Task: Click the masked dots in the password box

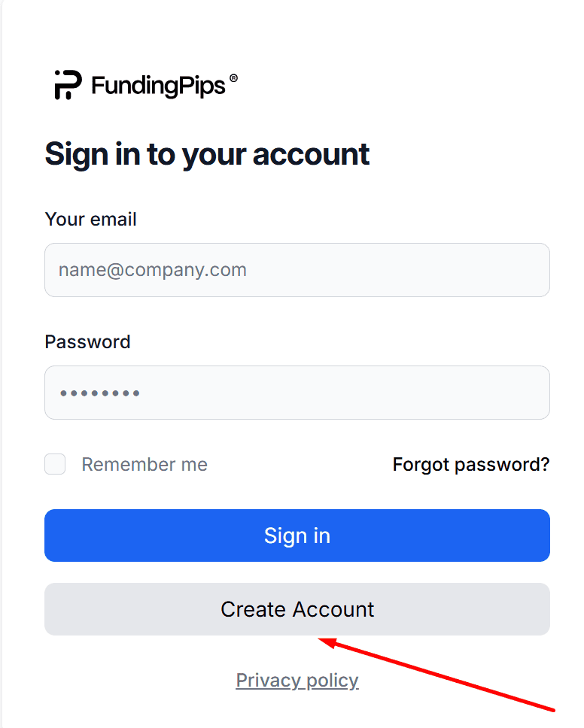Action: click(100, 393)
